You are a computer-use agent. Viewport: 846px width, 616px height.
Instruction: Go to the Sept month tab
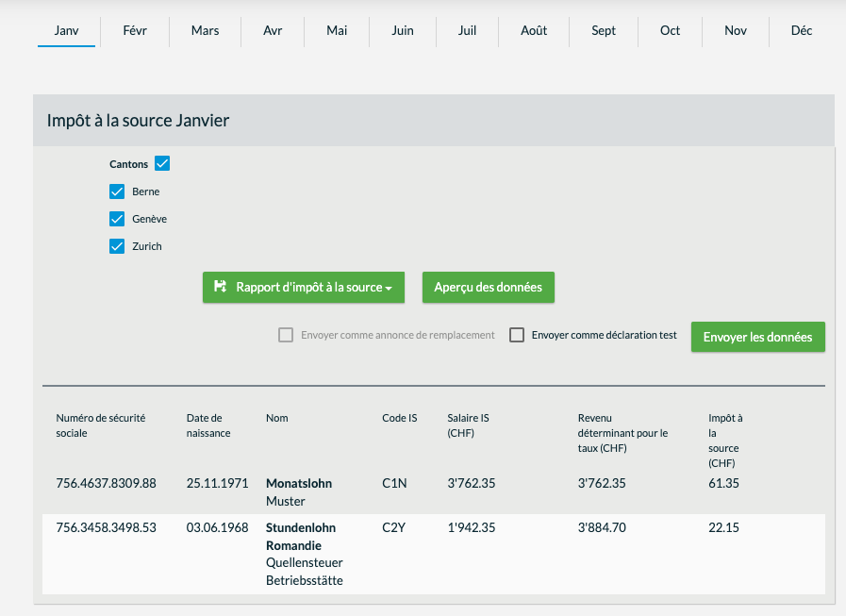tap(604, 31)
